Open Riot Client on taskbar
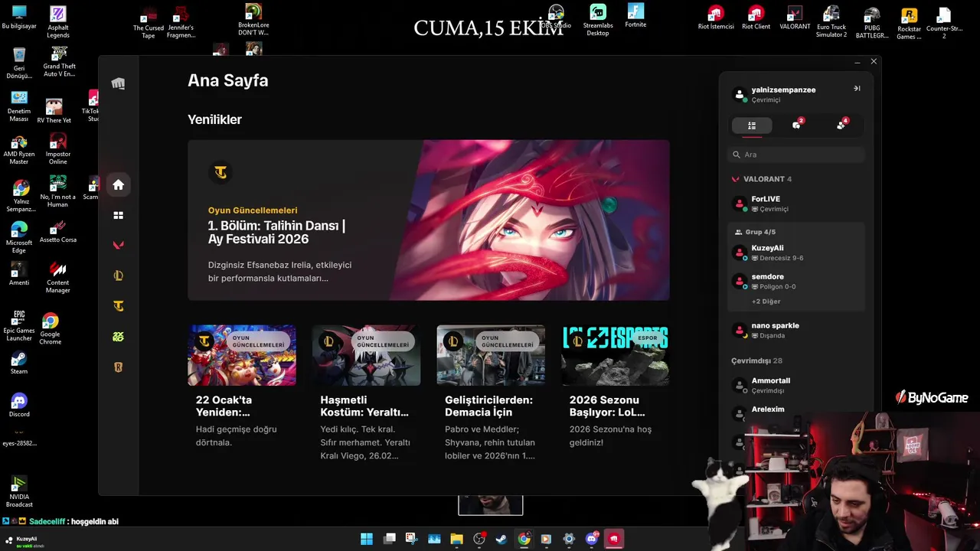Screen dimensions: 980x551 [x=614, y=539]
